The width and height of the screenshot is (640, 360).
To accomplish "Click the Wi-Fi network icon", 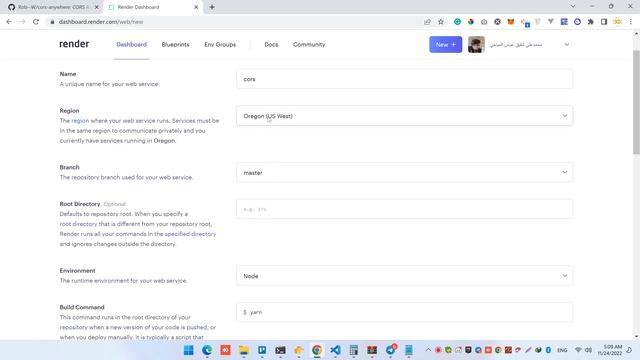I will click(x=578, y=350).
